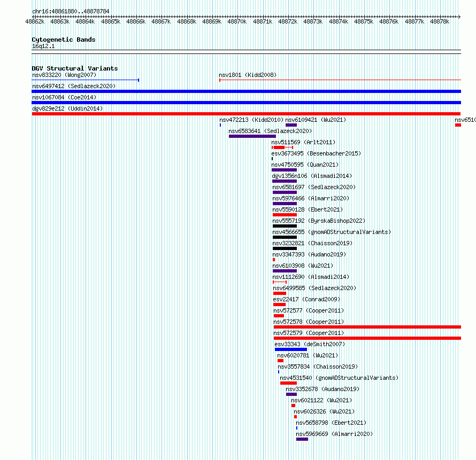Viewport: 476px width, 460px height.
Task: Click the DGV Structural Variants track title
Action: tap(75, 68)
